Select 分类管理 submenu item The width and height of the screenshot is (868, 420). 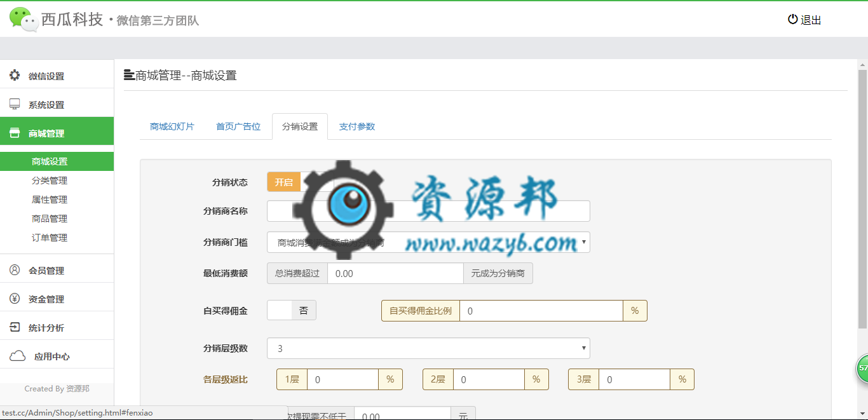click(50, 180)
